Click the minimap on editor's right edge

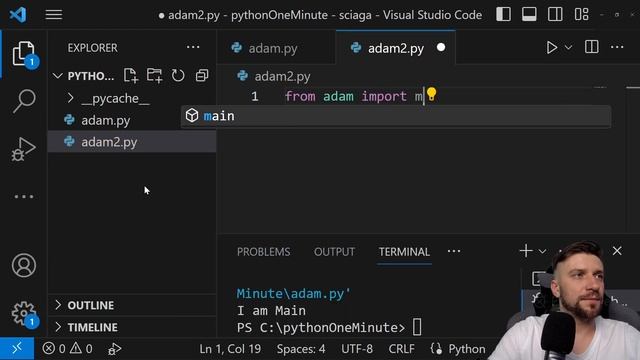pyautogui.click(x=632, y=159)
